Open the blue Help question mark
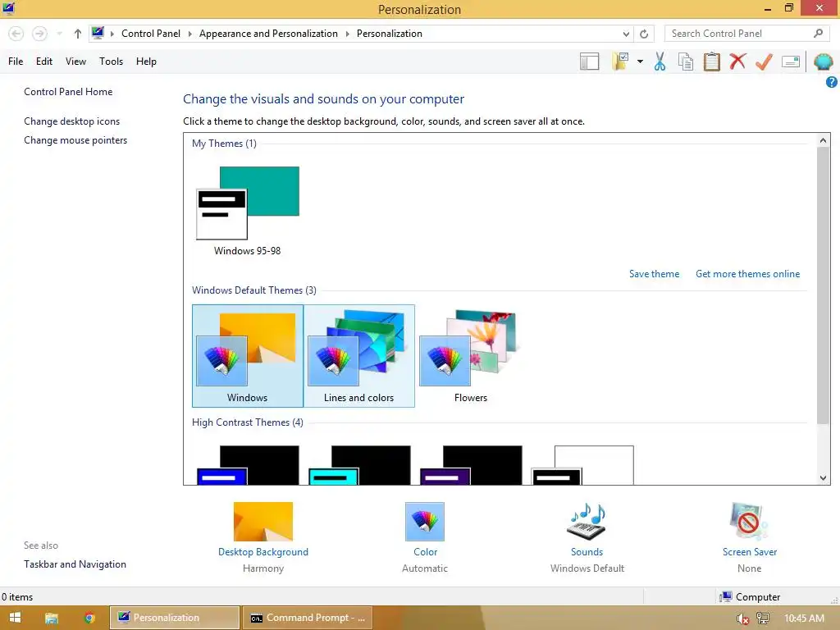Viewport: 840px width, 630px height. 832,82
